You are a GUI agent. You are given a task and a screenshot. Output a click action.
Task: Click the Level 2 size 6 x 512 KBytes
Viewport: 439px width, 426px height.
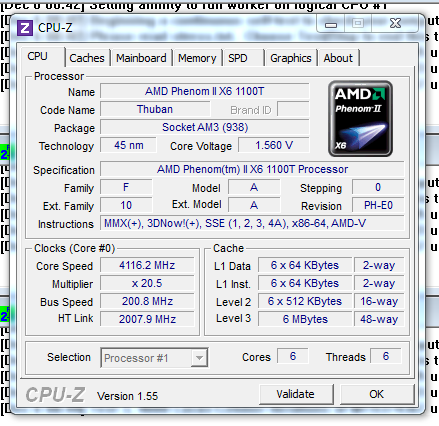click(305, 301)
